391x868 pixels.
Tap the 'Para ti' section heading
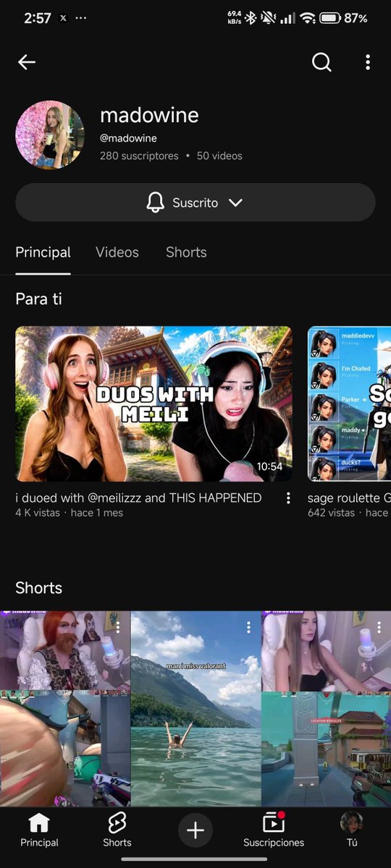pos(38,299)
